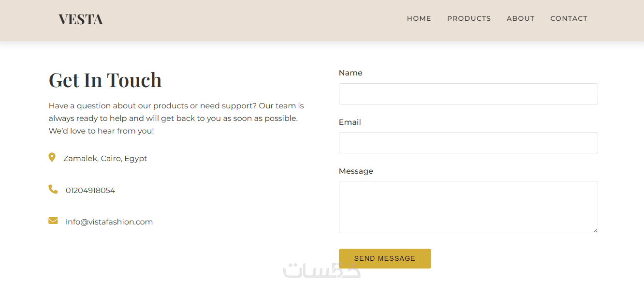Click the Message box resize handle
The height and width of the screenshot is (284, 644).
click(x=595, y=230)
